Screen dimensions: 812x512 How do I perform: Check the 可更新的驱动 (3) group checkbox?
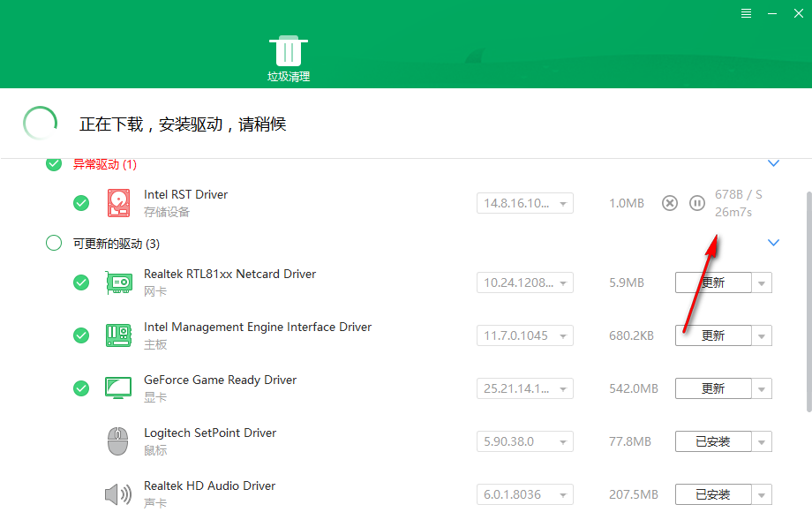coord(54,243)
